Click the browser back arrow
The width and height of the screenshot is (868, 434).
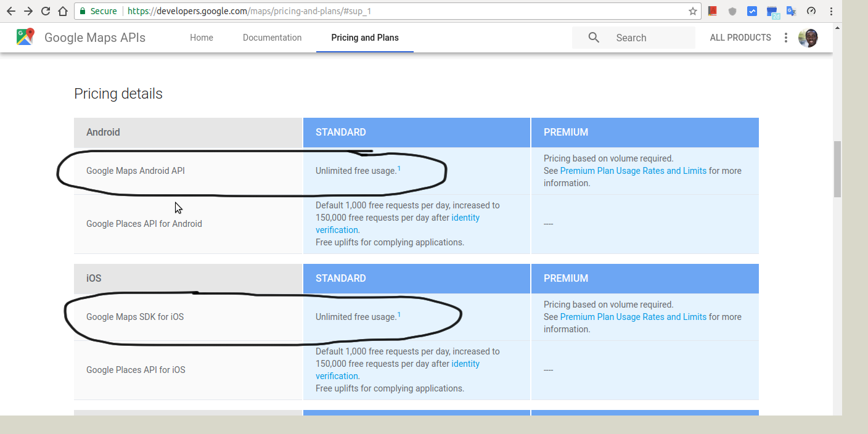pyautogui.click(x=11, y=11)
